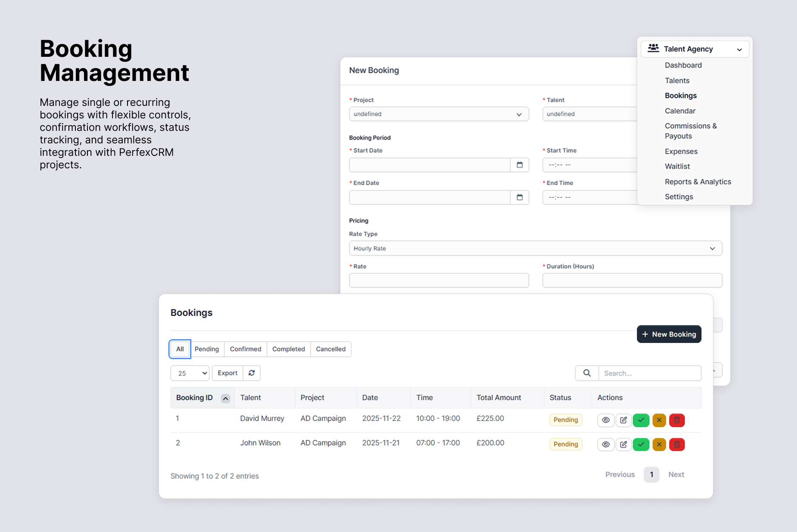Go to Previous page
This screenshot has height=532, width=797.
[x=620, y=474]
